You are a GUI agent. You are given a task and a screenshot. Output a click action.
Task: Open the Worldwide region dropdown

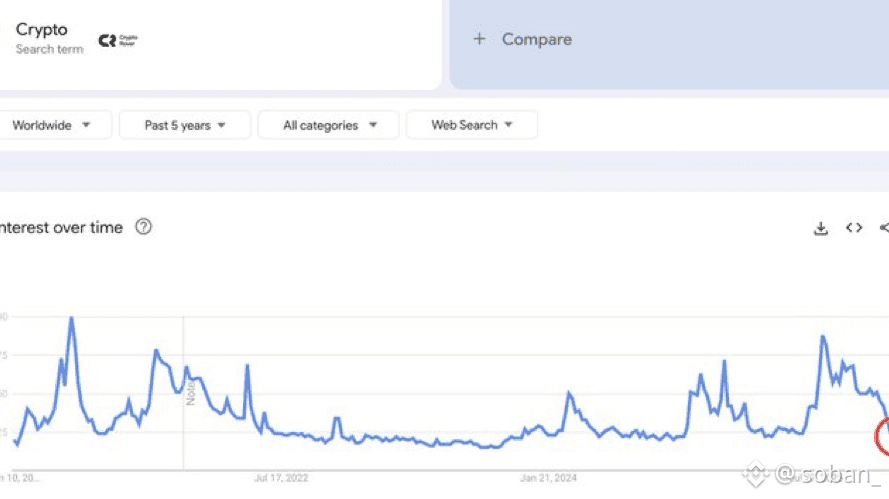click(x=51, y=125)
